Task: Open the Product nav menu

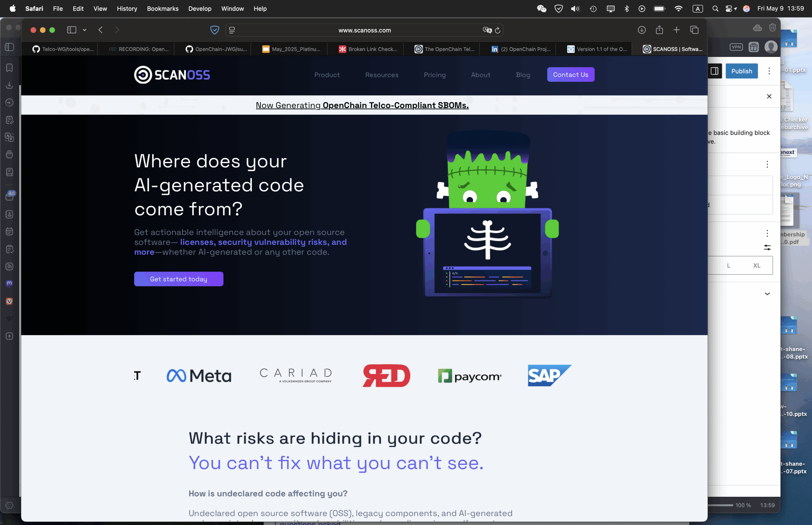Action: point(327,75)
